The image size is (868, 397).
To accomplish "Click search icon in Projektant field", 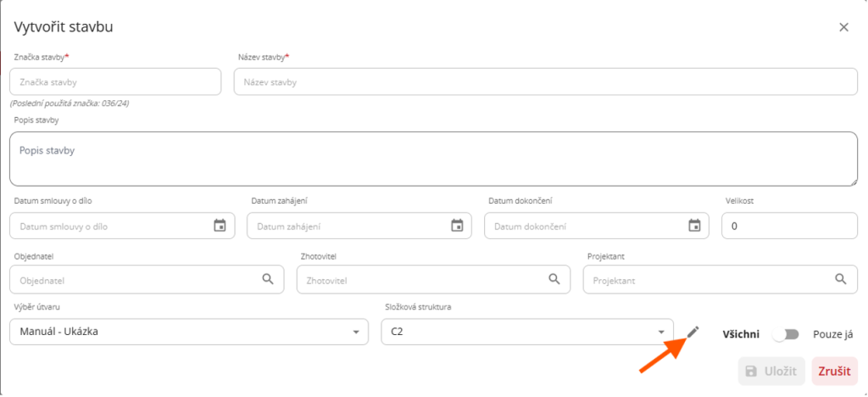I will coord(841,279).
